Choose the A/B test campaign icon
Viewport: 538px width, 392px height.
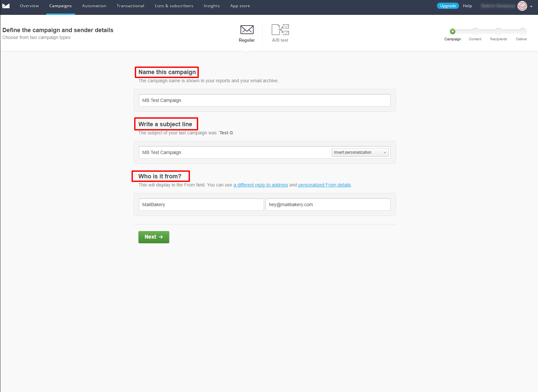pos(280,30)
